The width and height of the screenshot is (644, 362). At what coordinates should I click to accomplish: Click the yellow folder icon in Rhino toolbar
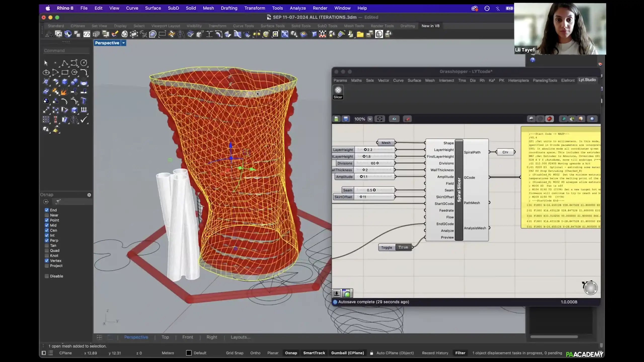point(360,34)
